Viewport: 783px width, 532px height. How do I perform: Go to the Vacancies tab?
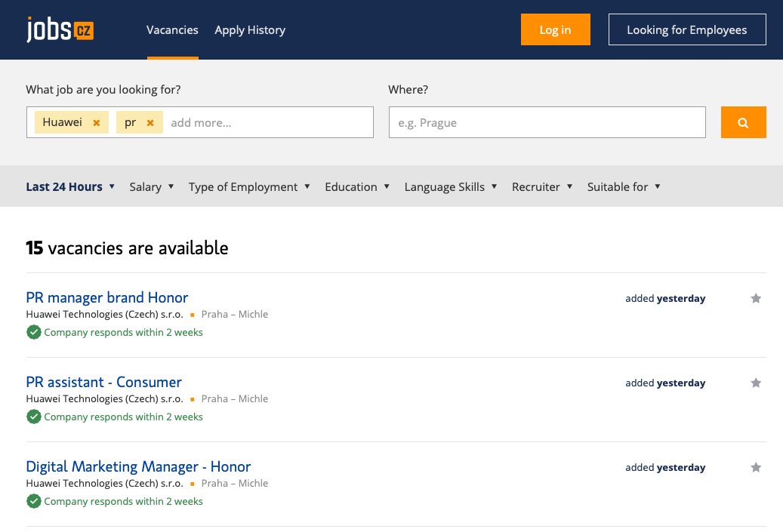click(x=172, y=30)
